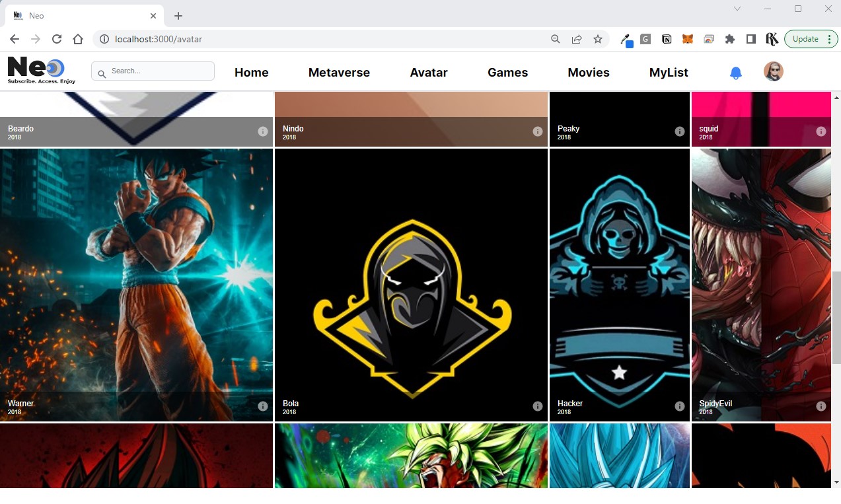Click the browser home icon

pyautogui.click(x=78, y=39)
